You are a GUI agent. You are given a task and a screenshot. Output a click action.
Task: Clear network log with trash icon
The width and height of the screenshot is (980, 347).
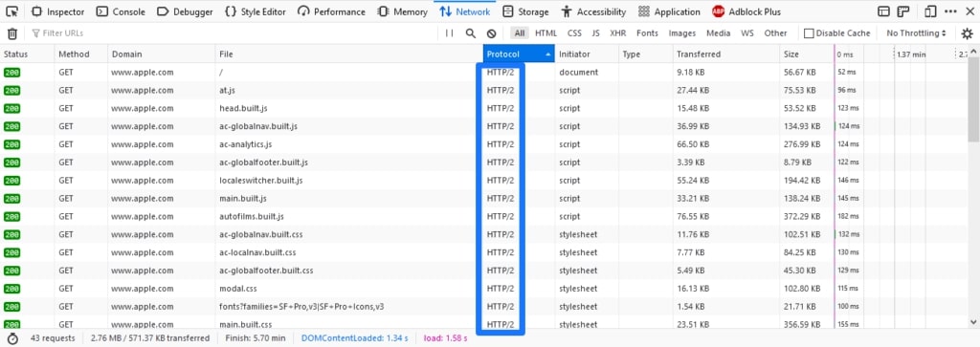pyautogui.click(x=11, y=33)
